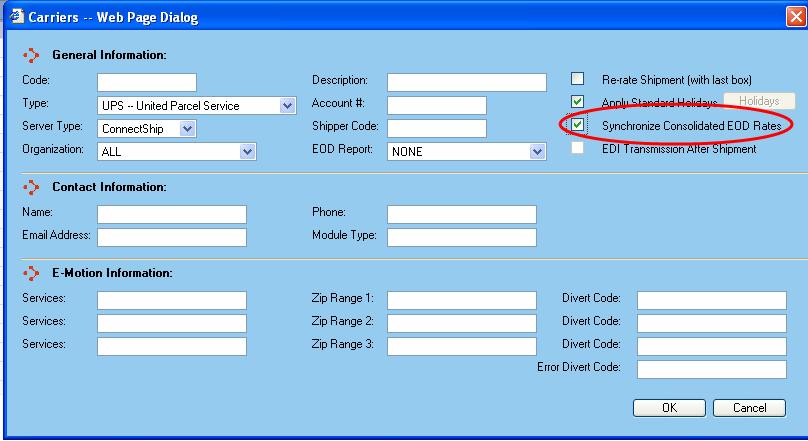Viewport: 808px width, 441px height.
Task: Uncheck Apply Standard Holidays checkbox
Action: (577, 102)
